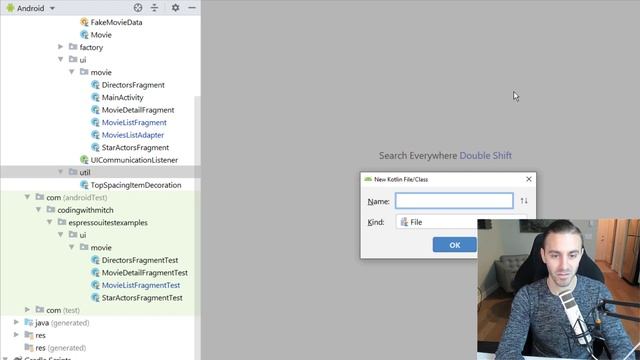This screenshot has height=360, width=640.
Task: Open the Android project view dropdown
Action: [31, 8]
